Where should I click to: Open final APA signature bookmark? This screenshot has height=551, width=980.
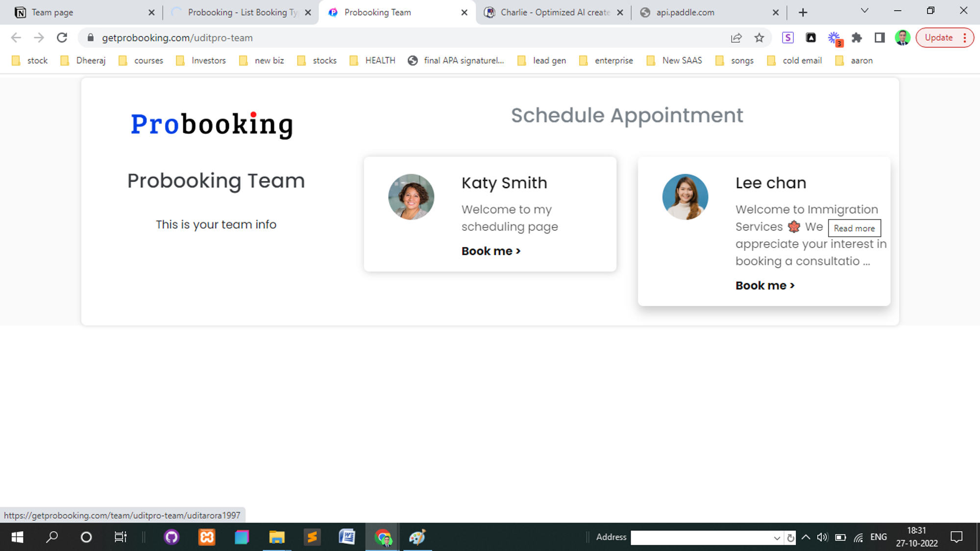click(x=456, y=60)
